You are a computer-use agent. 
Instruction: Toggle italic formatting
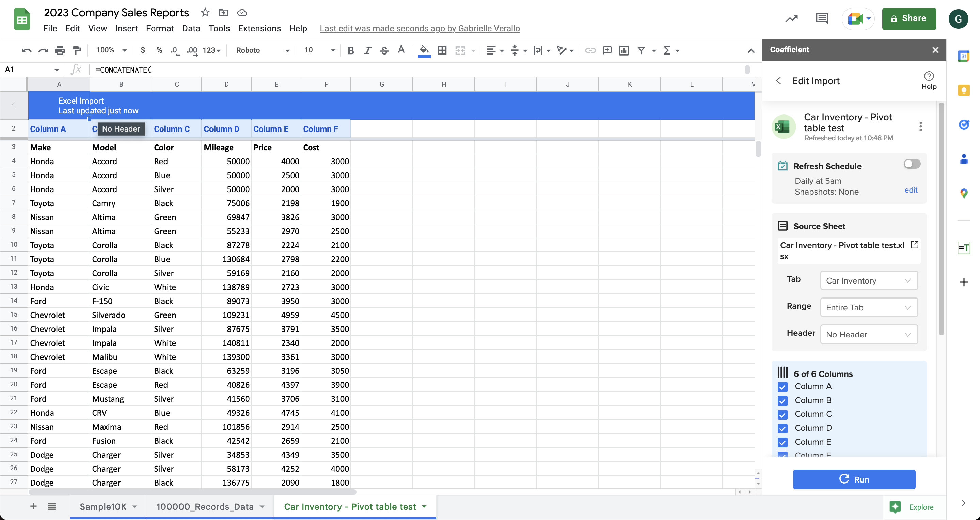click(x=367, y=50)
